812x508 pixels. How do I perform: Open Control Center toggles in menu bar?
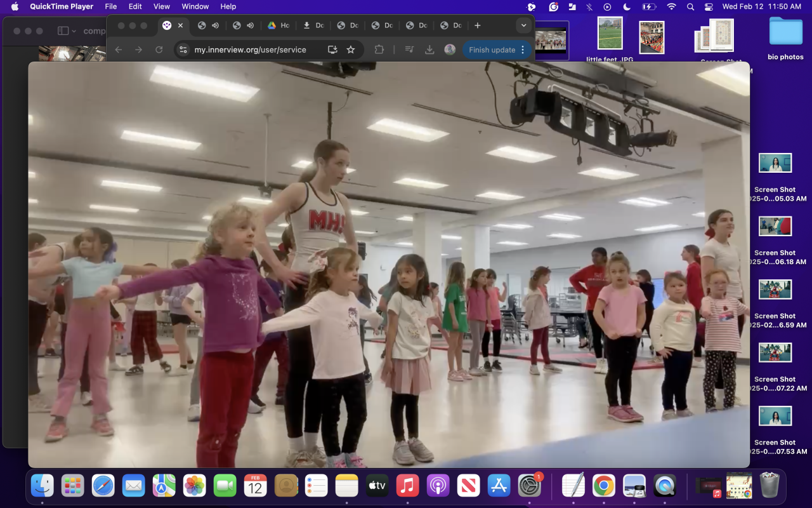pos(709,6)
